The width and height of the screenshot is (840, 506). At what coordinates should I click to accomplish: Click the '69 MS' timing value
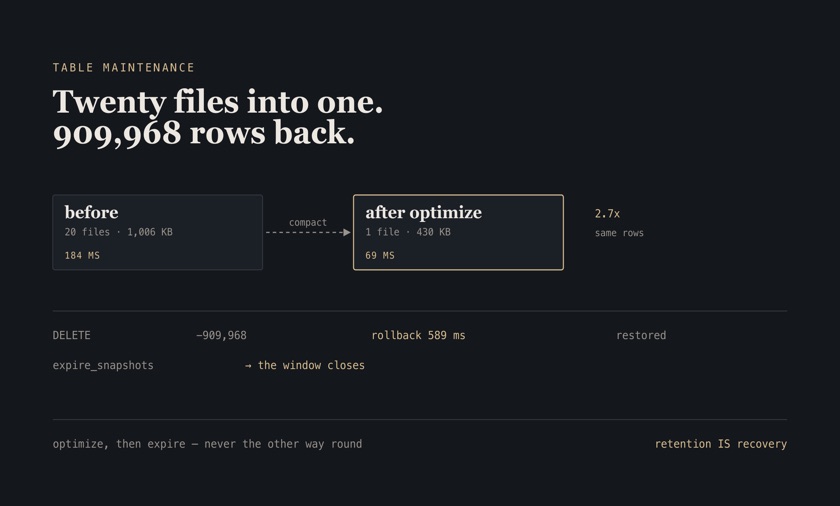380,255
